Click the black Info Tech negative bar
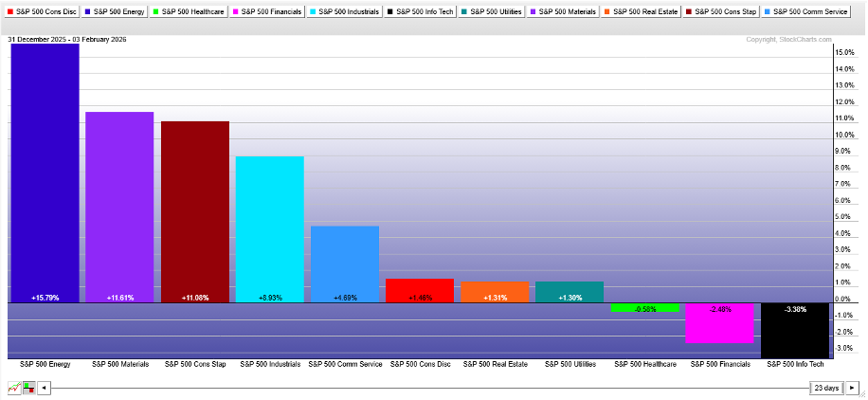The width and height of the screenshot is (868, 400). (x=795, y=330)
